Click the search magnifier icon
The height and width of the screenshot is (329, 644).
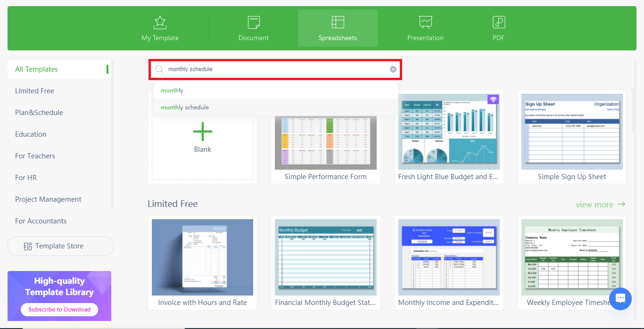click(x=159, y=69)
